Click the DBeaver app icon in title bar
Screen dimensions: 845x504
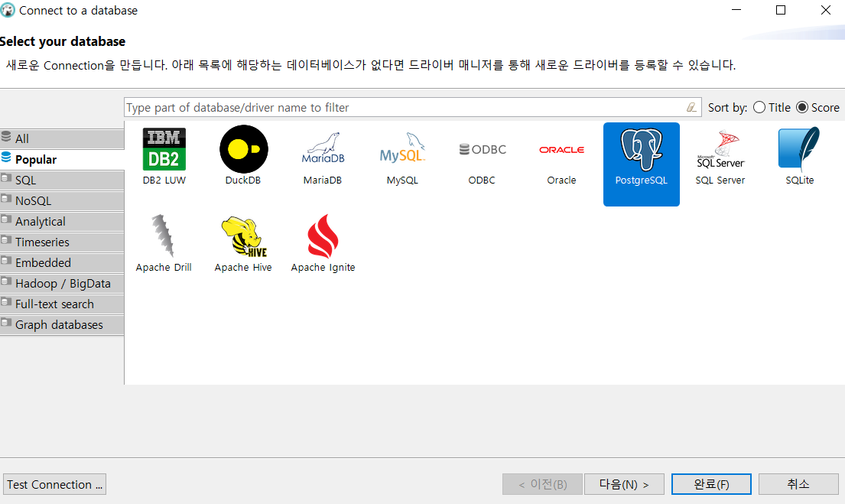[8, 10]
